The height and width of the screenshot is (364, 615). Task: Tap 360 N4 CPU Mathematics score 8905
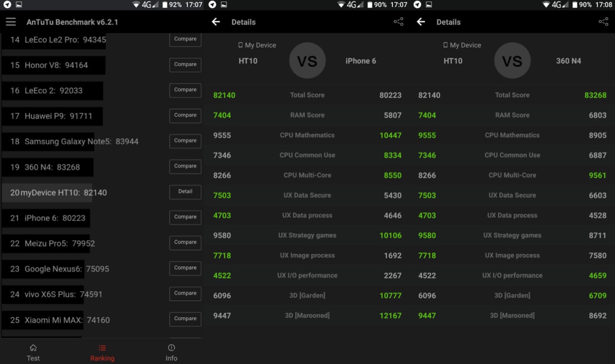(598, 135)
